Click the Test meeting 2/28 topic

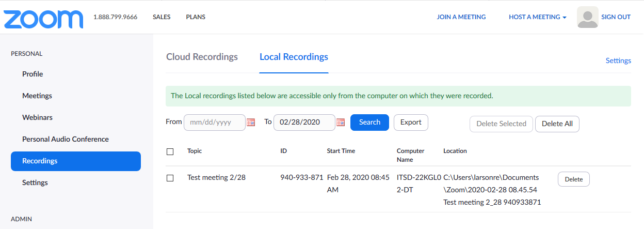[x=216, y=177]
